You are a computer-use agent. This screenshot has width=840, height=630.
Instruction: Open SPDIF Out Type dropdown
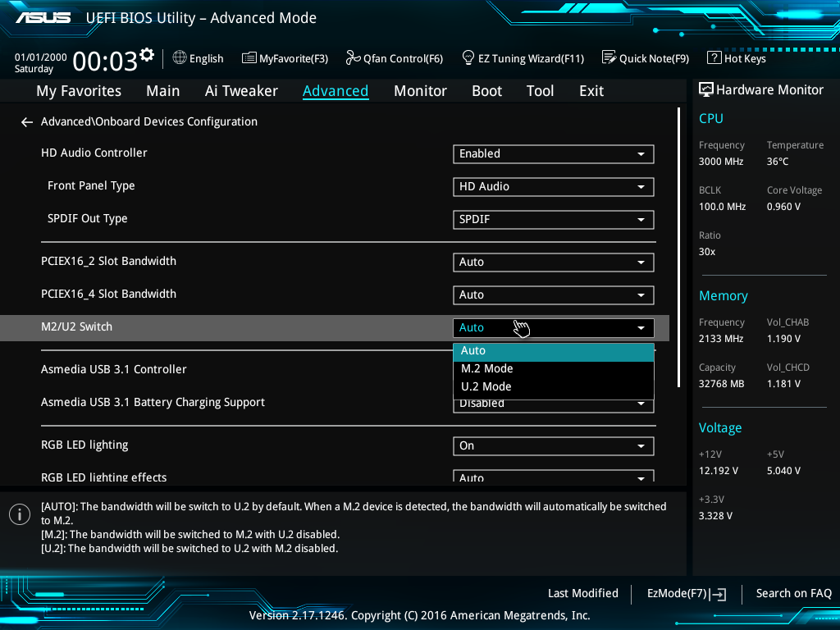pos(554,220)
